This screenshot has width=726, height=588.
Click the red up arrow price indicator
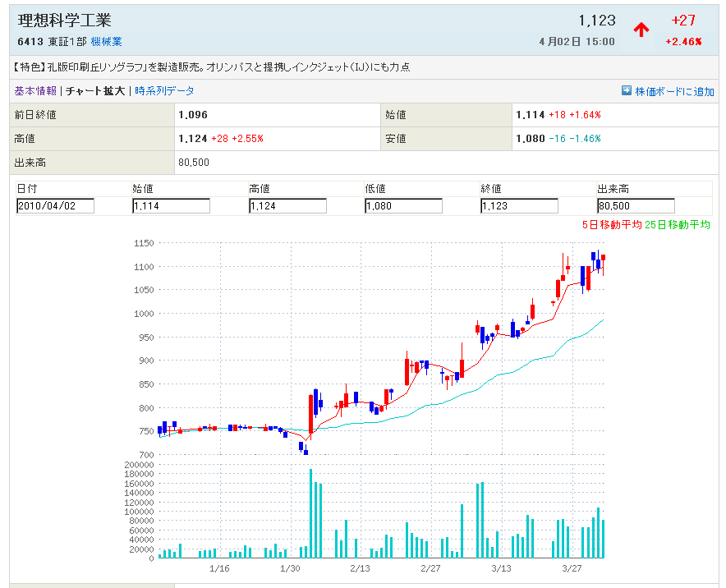(641, 30)
